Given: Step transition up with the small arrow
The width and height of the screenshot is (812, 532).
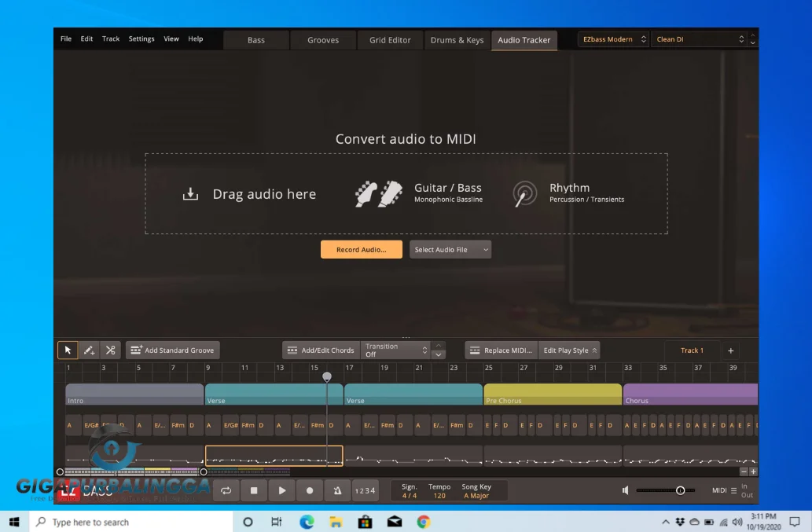Looking at the screenshot, I should pos(439,346).
